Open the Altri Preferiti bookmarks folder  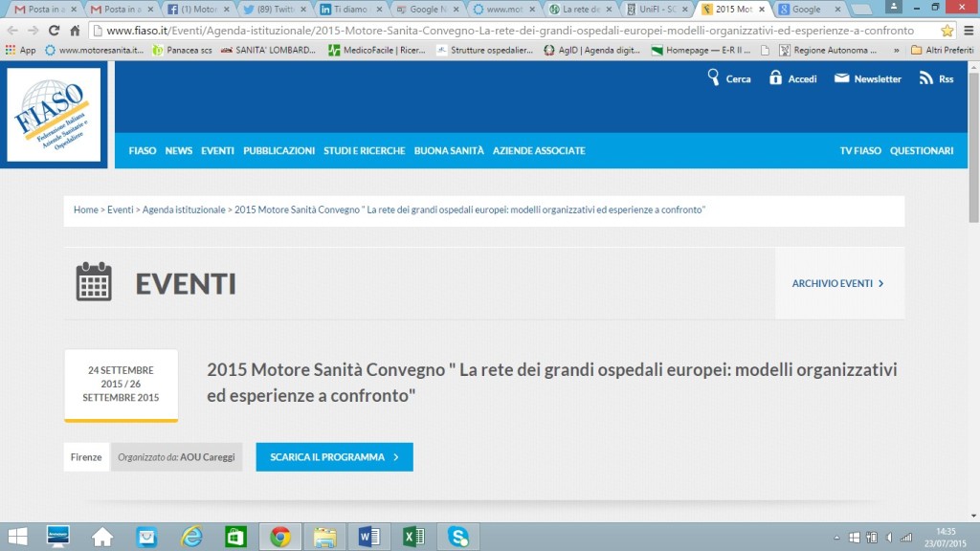pyautogui.click(x=942, y=50)
